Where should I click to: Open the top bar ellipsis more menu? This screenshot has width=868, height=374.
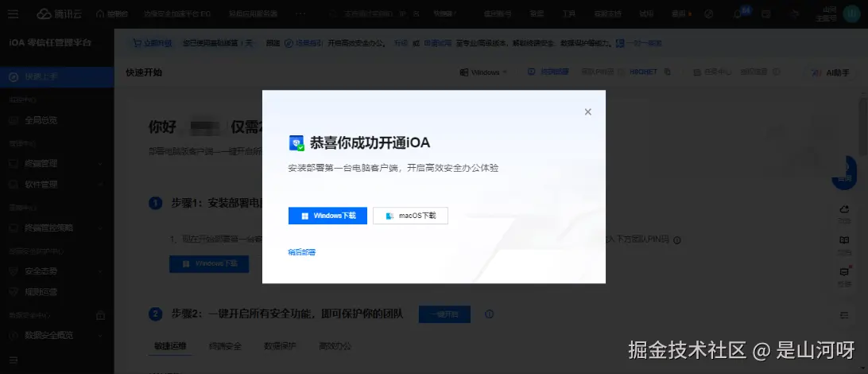tap(300, 14)
